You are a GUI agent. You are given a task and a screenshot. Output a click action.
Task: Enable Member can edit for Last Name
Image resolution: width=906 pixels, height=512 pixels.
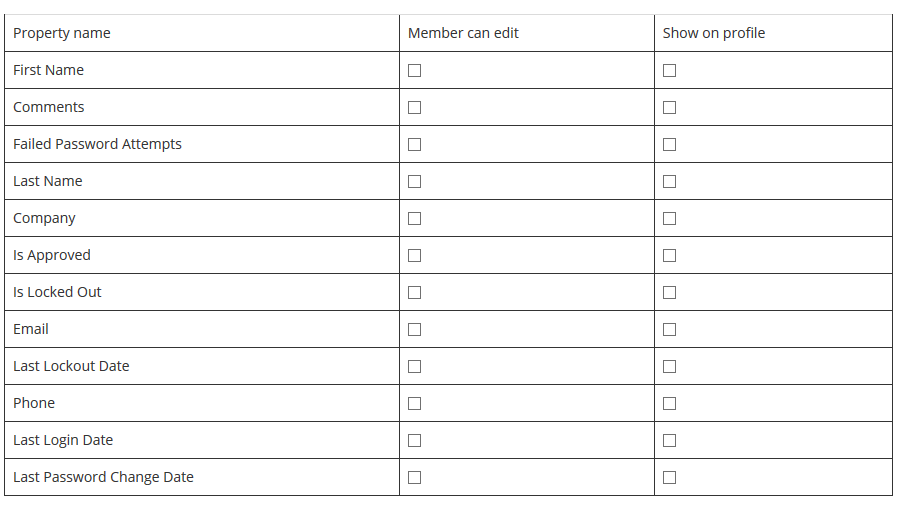(414, 181)
